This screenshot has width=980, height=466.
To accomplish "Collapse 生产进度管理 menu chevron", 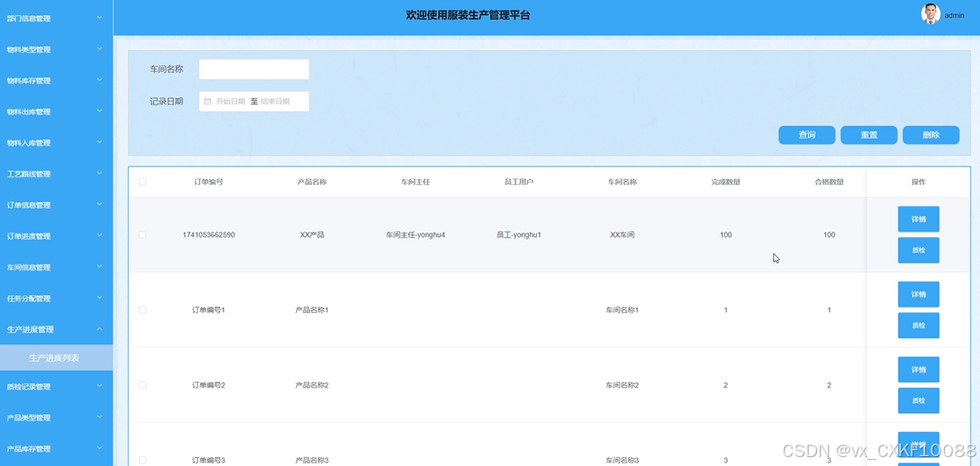I will coord(99,329).
